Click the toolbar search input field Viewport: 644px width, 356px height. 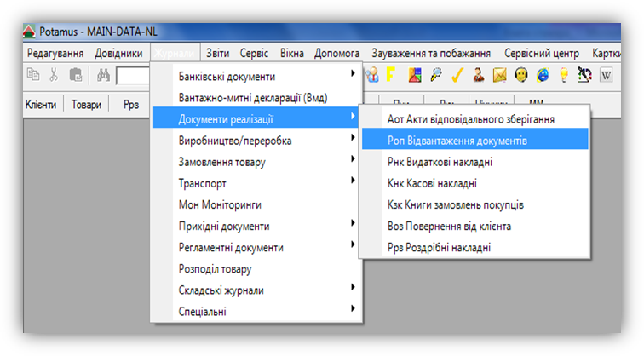click(x=133, y=76)
